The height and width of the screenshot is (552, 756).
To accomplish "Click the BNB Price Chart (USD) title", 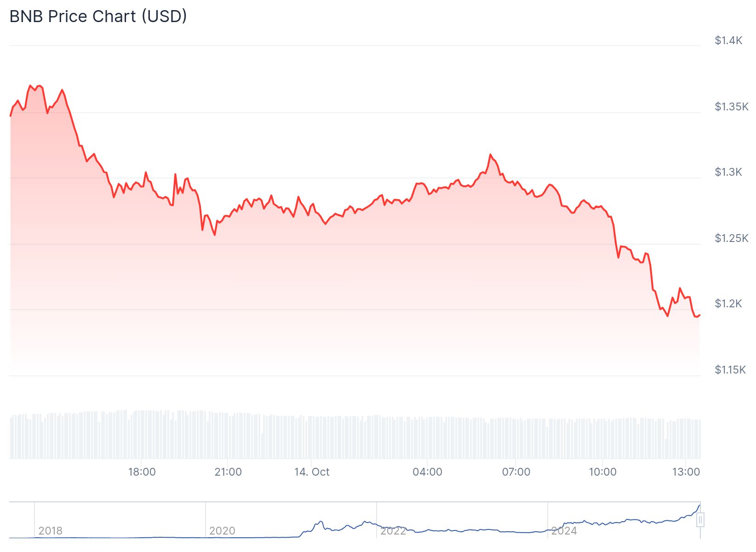I will [98, 17].
